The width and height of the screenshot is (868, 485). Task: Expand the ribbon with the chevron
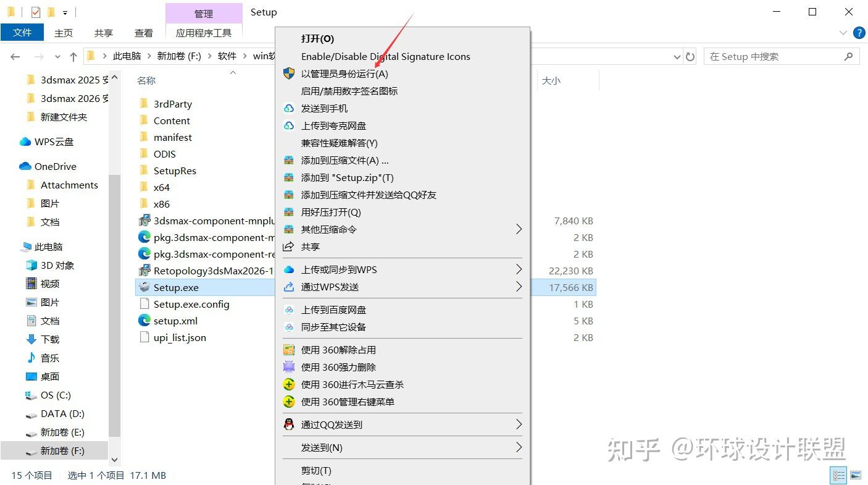tap(843, 33)
